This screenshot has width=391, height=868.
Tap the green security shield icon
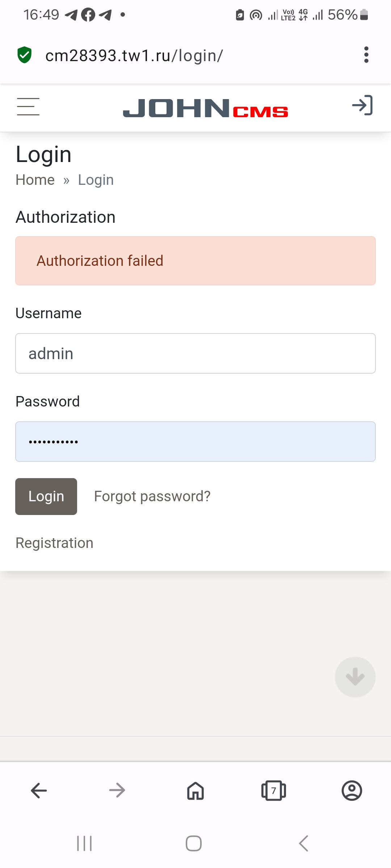click(25, 55)
